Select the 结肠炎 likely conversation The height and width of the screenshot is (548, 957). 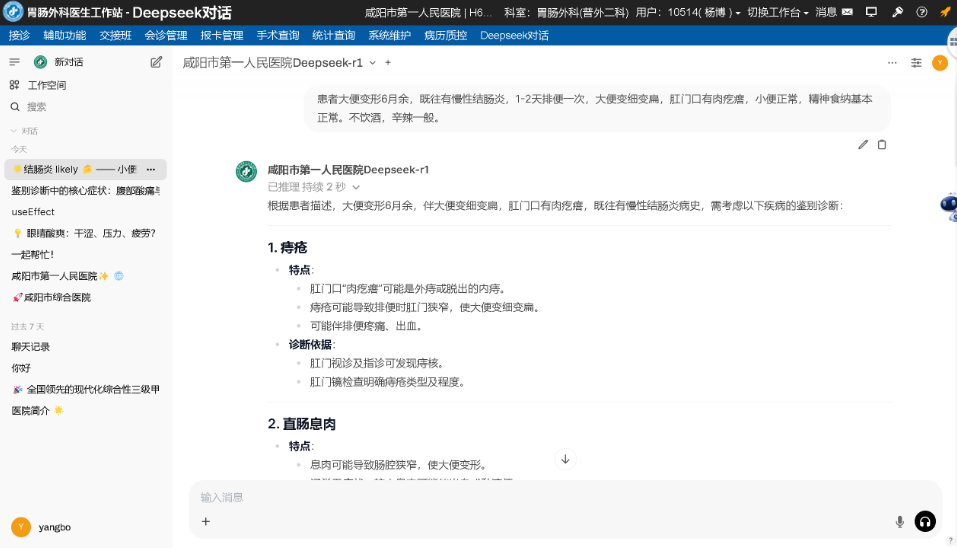[85, 169]
